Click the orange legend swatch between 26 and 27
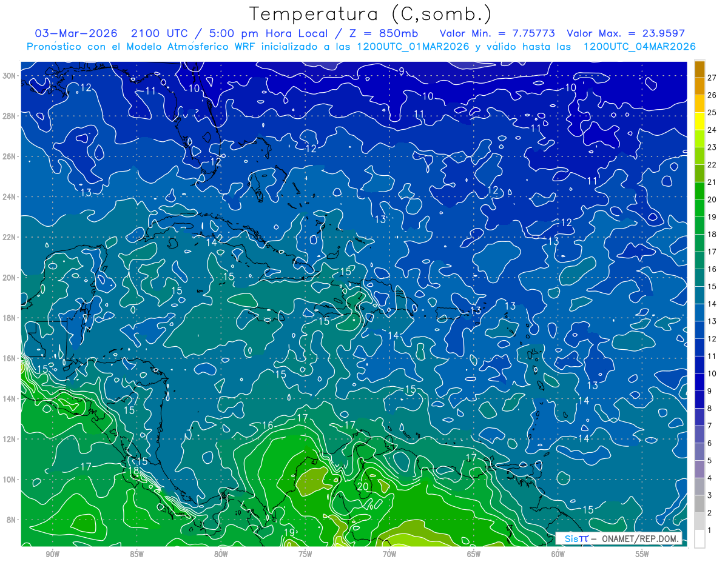 point(699,86)
